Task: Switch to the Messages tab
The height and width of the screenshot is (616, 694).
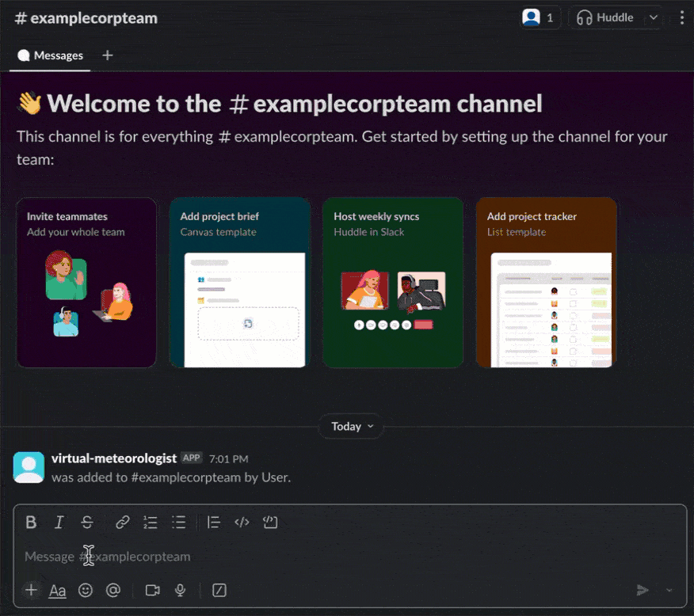Action: [x=49, y=55]
